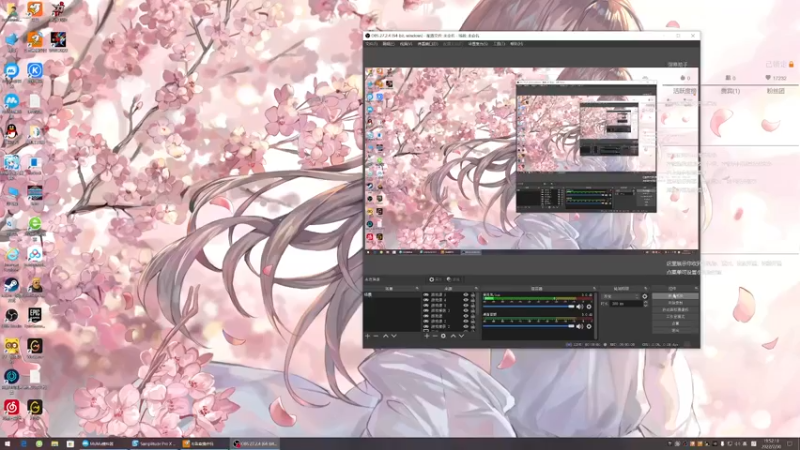
Task: Toggle the lock icon of the topmost source
Action: click(473, 295)
